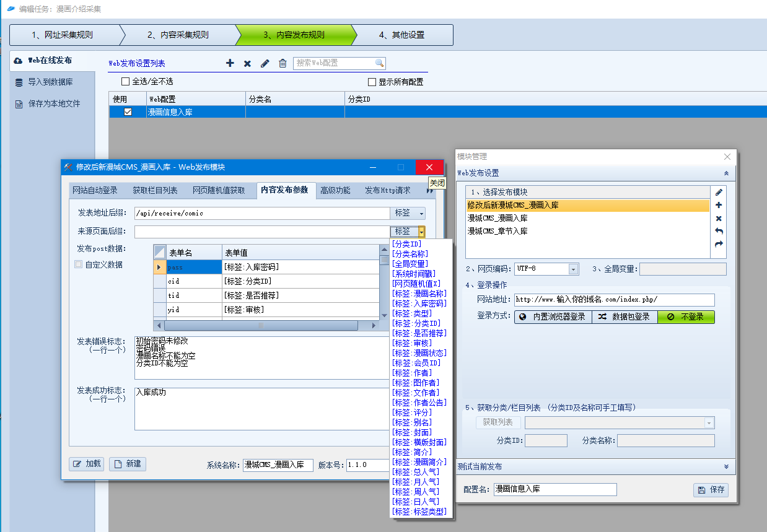Enable 显示所有配置 checkbox

click(372, 82)
